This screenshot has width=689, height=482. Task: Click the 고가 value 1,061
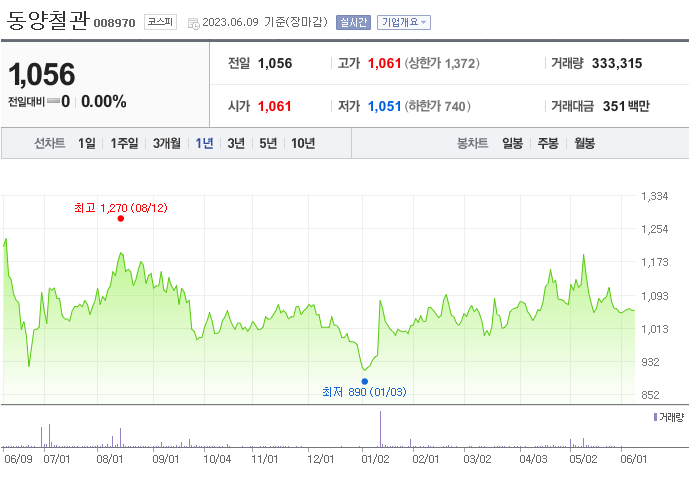pyautogui.click(x=384, y=63)
